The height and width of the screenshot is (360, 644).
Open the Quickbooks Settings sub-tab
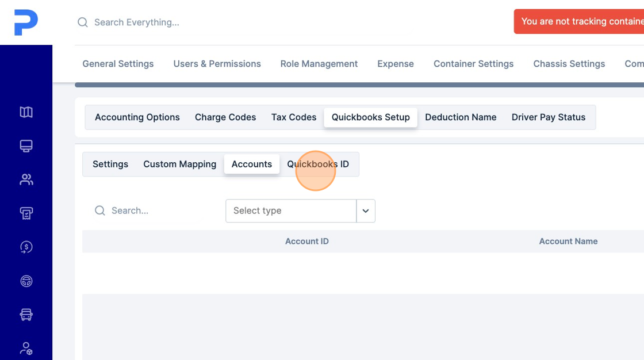coord(110,164)
